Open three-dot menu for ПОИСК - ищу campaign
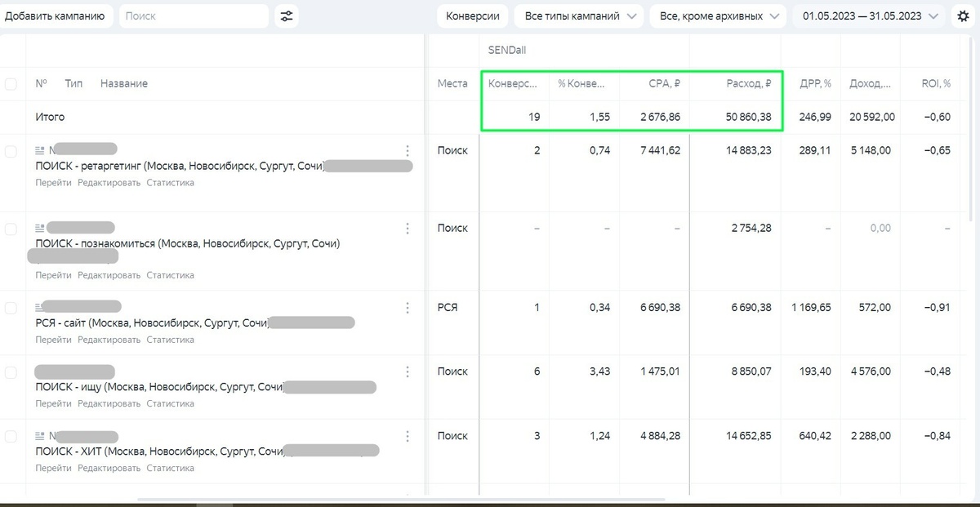Screen dimensions: 980x507 coord(408,371)
